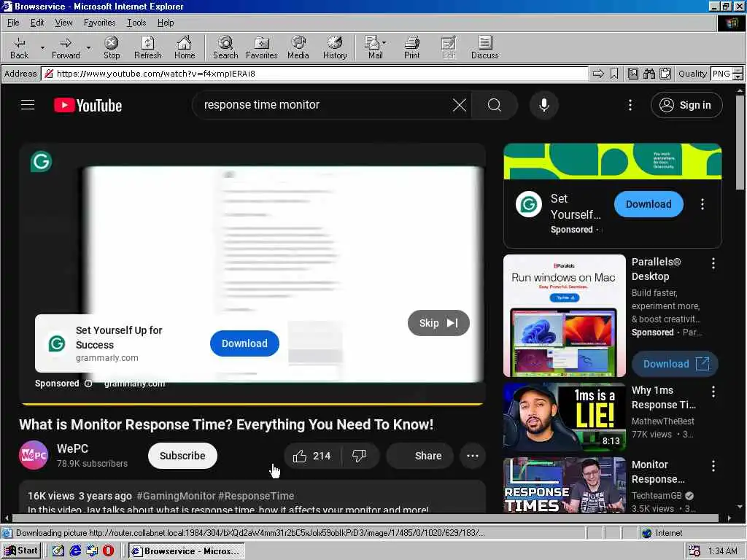Click the YouTube search magnifier button

(495, 105)
